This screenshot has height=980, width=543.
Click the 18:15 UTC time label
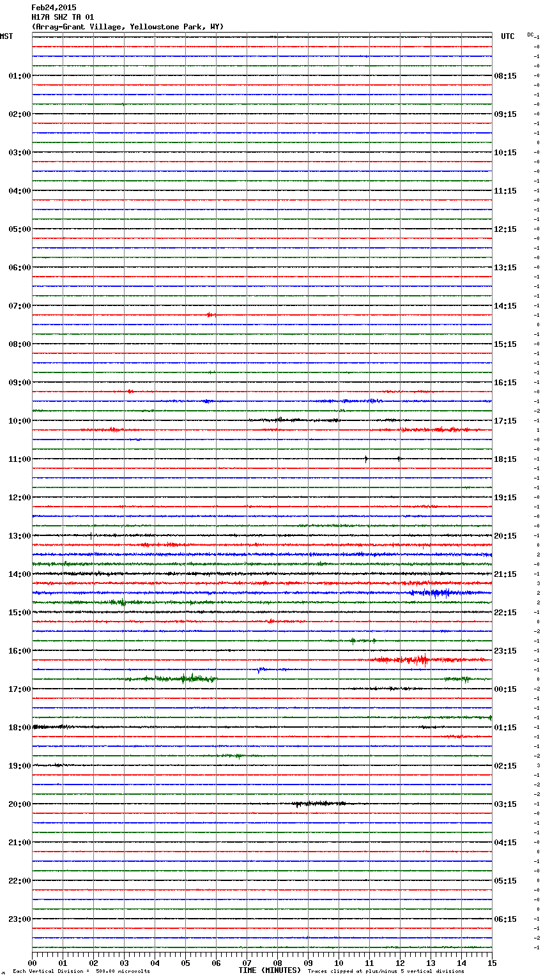tap(505, 459)
